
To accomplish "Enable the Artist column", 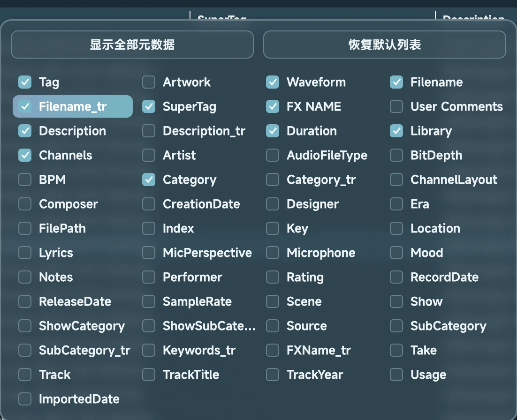I will point(149,155).
